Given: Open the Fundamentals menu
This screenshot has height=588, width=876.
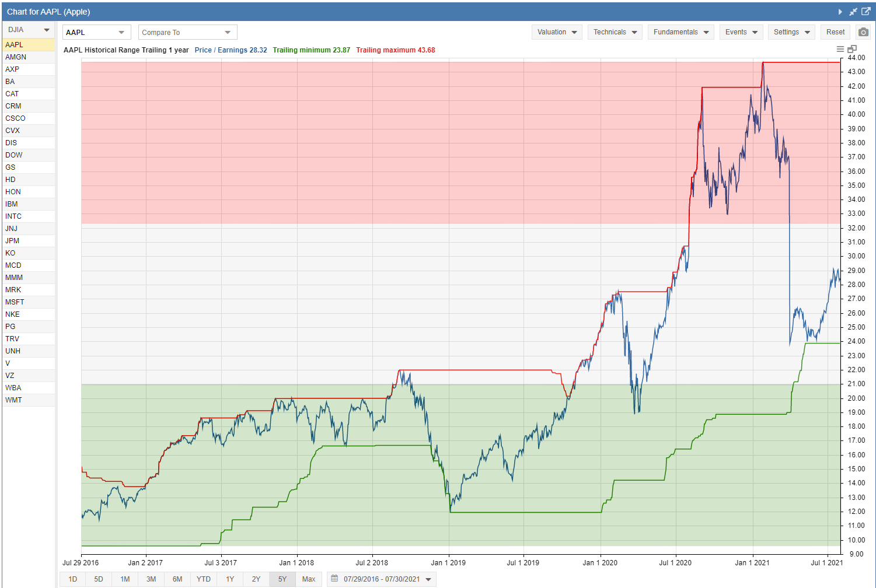Looking at the screenshot, I should 681,32.
